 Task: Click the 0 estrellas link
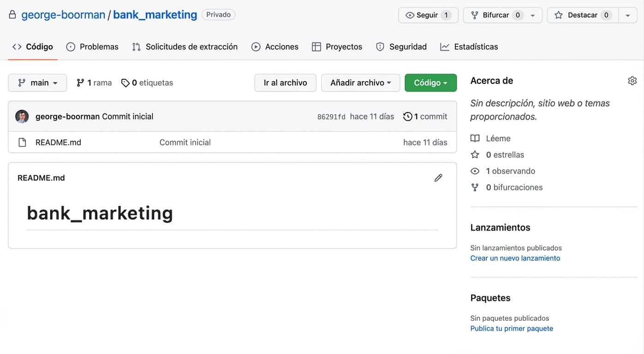pyautogui.click(x=505, y=155)
